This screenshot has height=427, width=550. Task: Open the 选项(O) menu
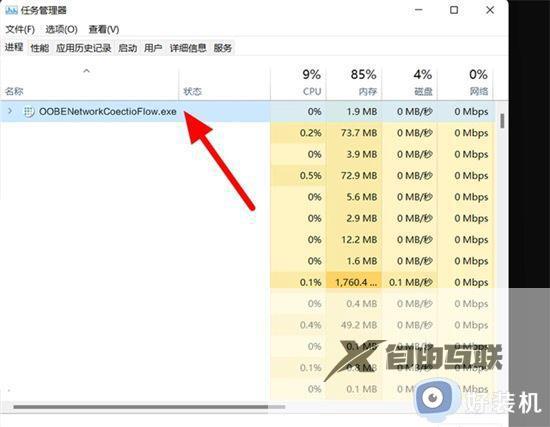[61, 29]
